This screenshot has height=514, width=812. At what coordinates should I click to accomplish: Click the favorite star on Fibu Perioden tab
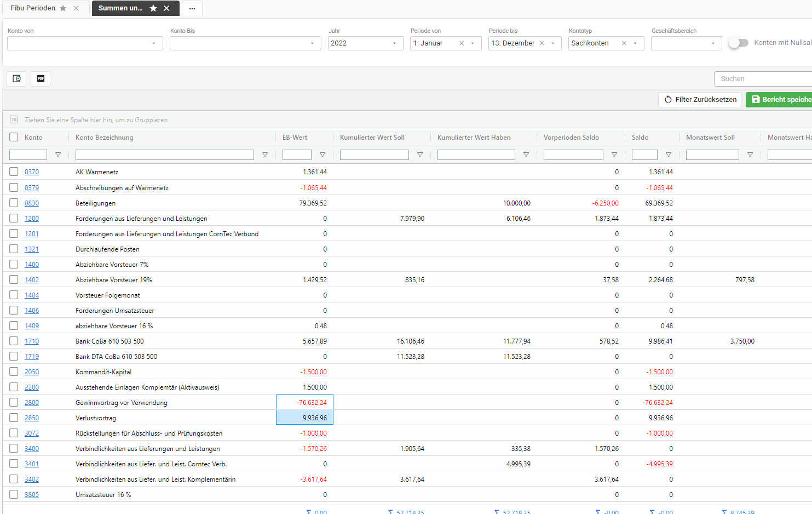(63, 8)
